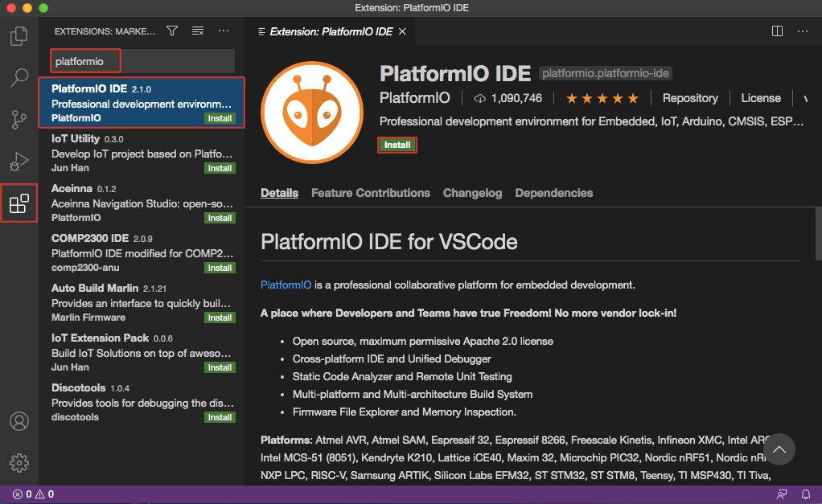Open the Repository link
This screenshot has height=504, width=822.
coord(689,97)
